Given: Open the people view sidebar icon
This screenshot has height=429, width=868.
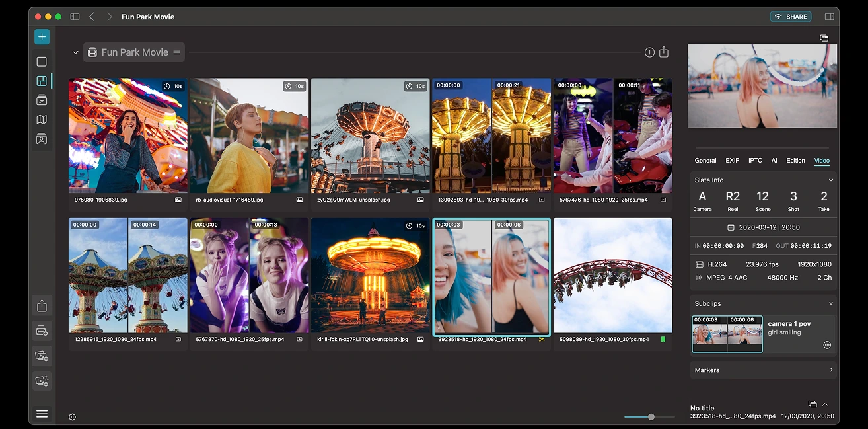Looking at the screenshot, I should click(42, 139).
